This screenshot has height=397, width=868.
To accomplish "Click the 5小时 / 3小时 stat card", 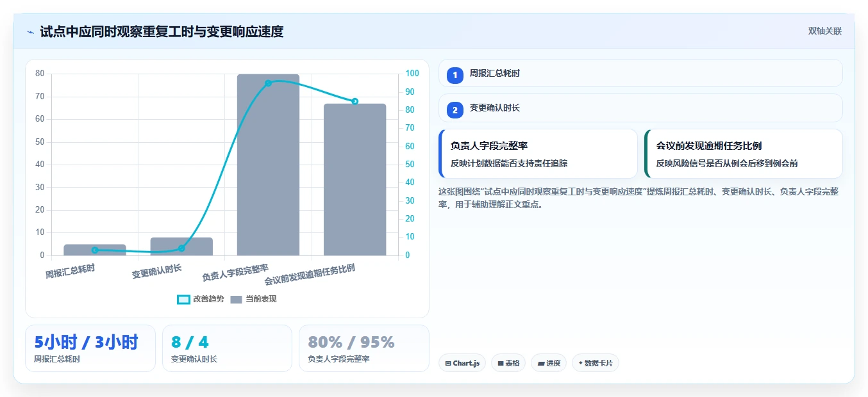I will point(90,348).
